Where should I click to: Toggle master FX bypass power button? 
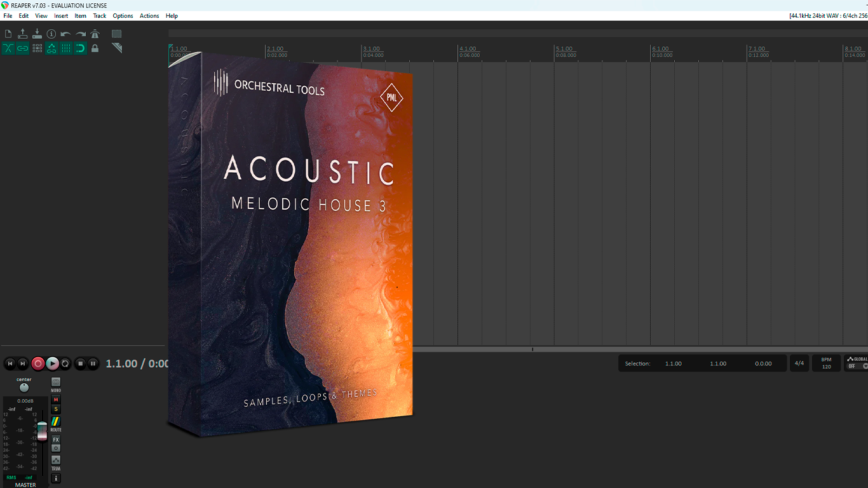click(x=56, y=448)
